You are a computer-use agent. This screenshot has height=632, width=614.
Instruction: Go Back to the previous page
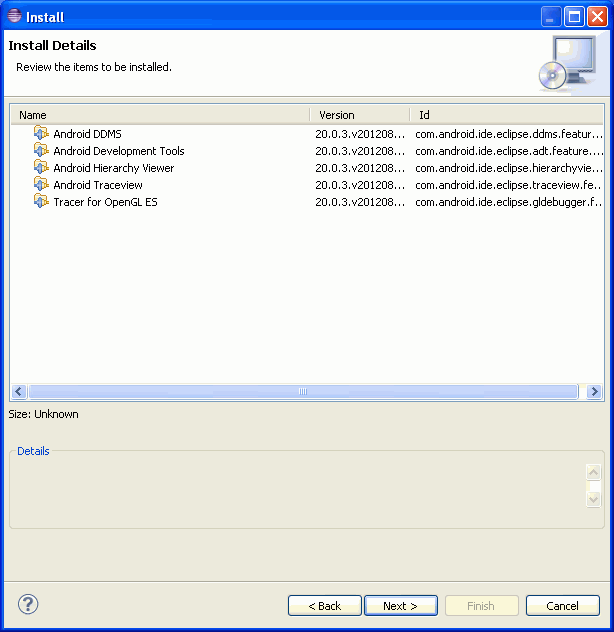pos(325,605)
